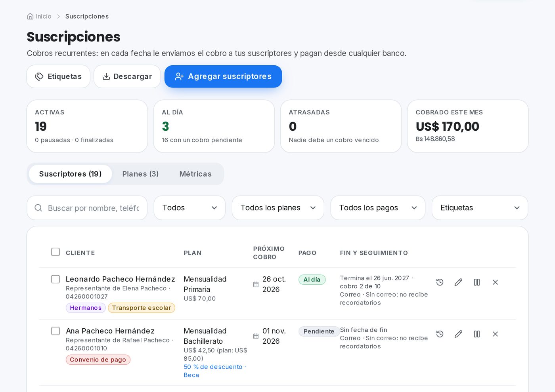Click the 50 % de descuento · Beca link

[215, 371]
